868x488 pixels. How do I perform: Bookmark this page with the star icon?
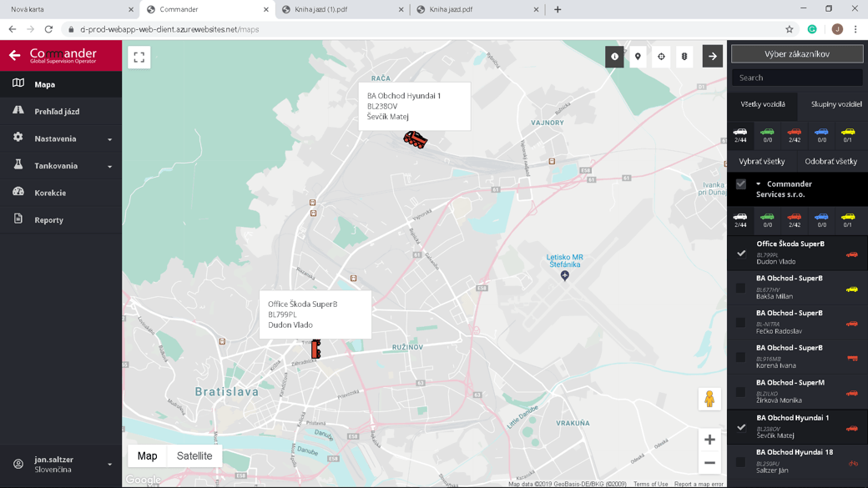790,29
